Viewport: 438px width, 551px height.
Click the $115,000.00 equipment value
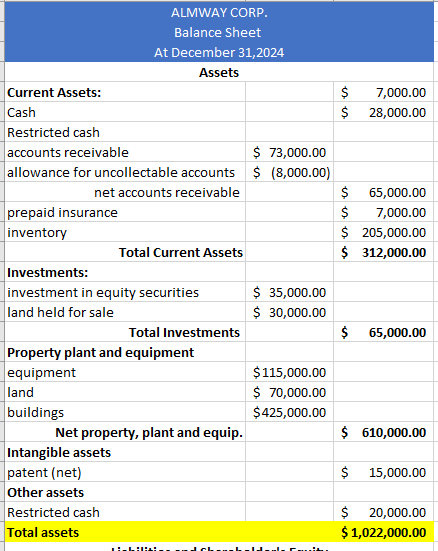coord(290,372)
